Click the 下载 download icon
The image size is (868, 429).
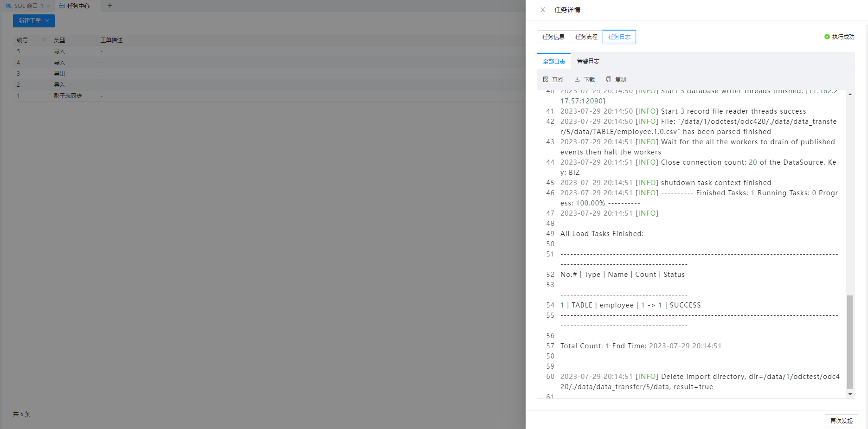pyautogui.click(x=577, y=79)
